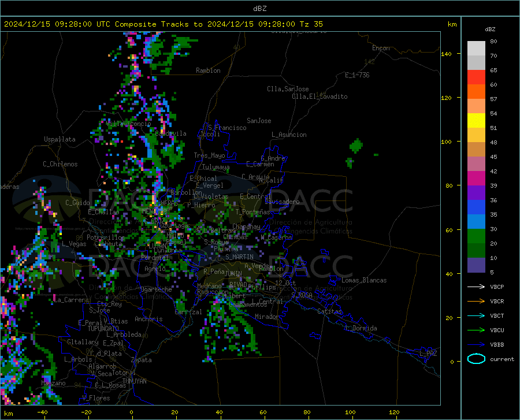Screen dimensions: 520x420
Task: Select the 57 dBZ peach swatch
Action: point(476,106)
